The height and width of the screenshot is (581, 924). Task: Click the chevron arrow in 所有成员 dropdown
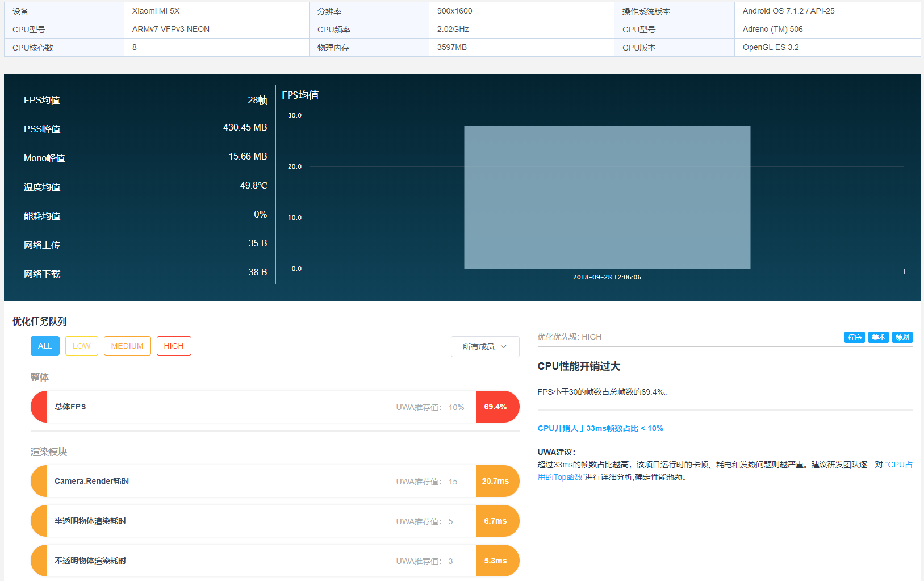coord(504,346)
